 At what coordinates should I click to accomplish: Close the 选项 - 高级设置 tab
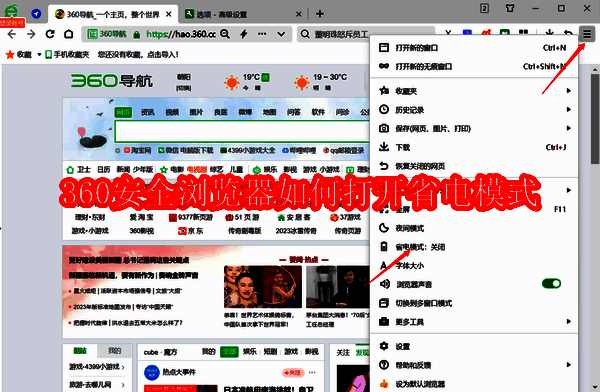[x=299, y=14]
